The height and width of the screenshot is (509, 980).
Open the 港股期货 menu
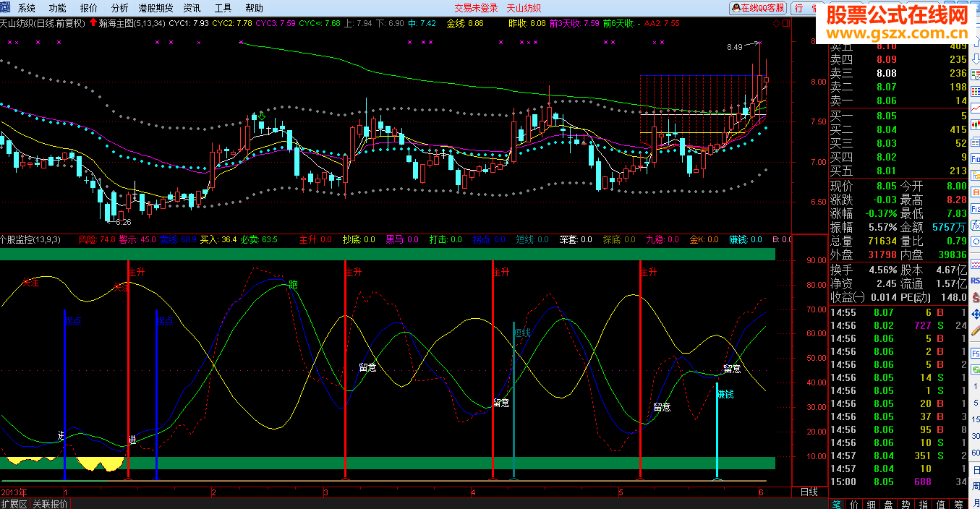pos(155,8)
